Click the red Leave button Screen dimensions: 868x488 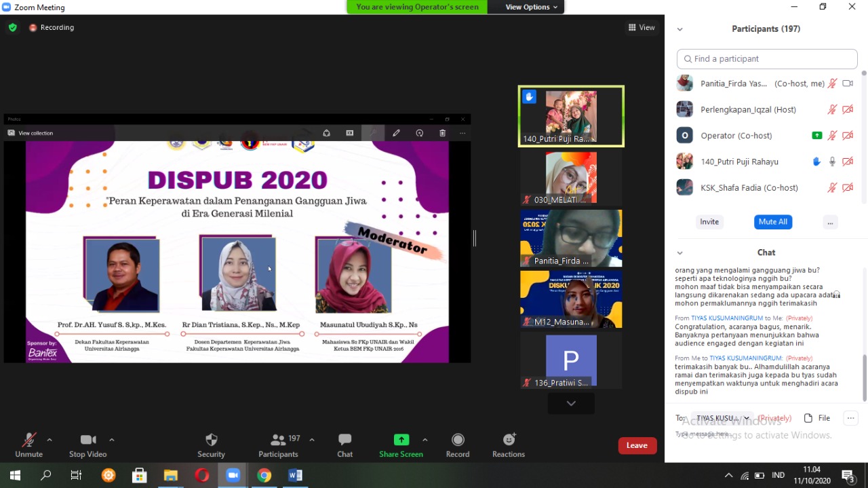tap(637, 445)
